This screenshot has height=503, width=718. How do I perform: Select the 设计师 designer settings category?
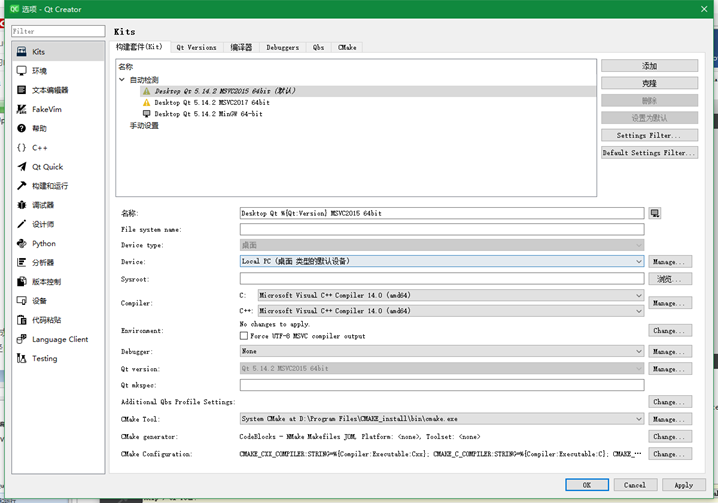[58, 224]
